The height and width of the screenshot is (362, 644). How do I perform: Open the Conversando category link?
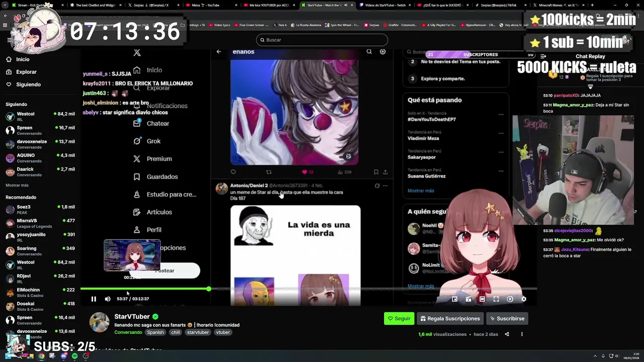(x=128, y=332)
